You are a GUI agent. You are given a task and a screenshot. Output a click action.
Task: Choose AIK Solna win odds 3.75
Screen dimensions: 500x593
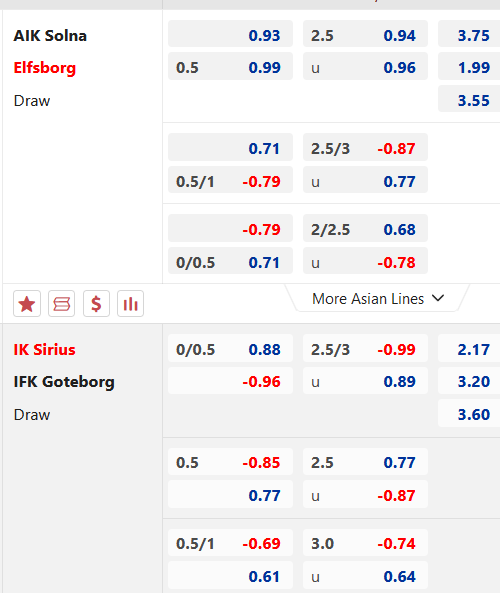469,36
